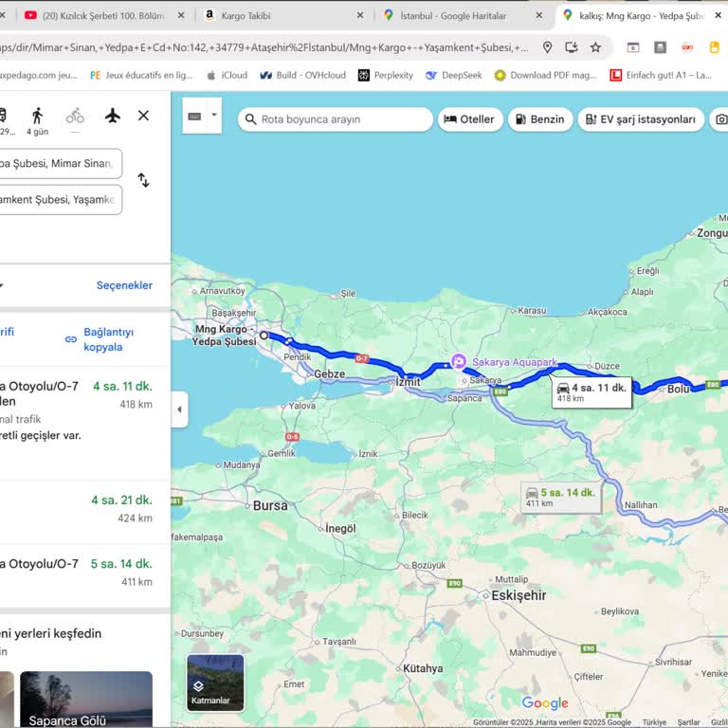Click the browser address bar URL

click(264, 47)
